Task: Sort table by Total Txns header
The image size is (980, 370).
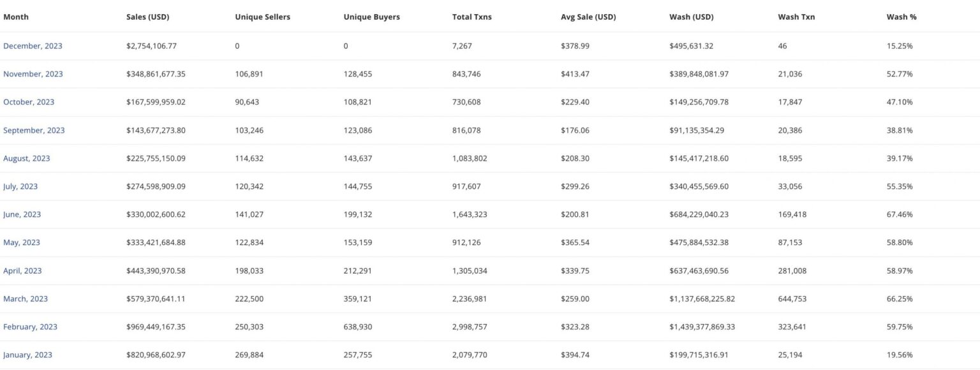Action: click(x=471, y=17)
